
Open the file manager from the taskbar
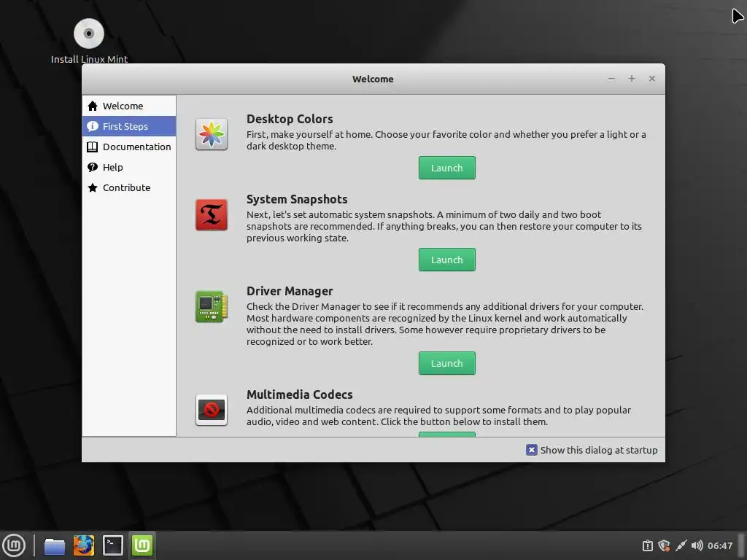[x=54, y=545]
